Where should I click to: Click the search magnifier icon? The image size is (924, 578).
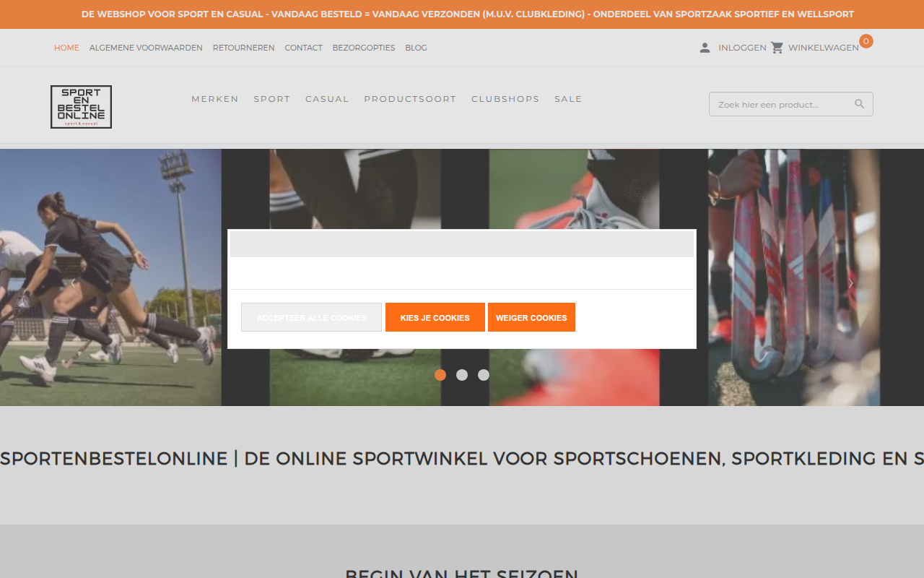click(x=859, y=104)
